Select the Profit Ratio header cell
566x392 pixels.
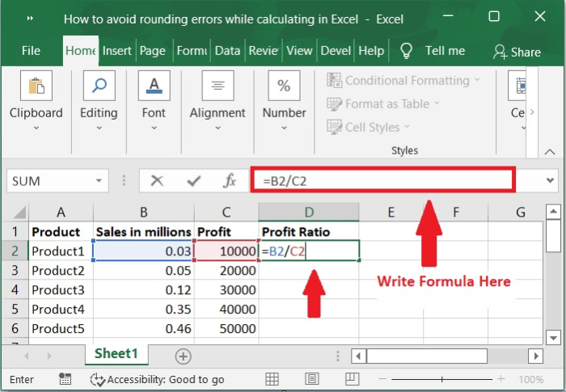309,232
